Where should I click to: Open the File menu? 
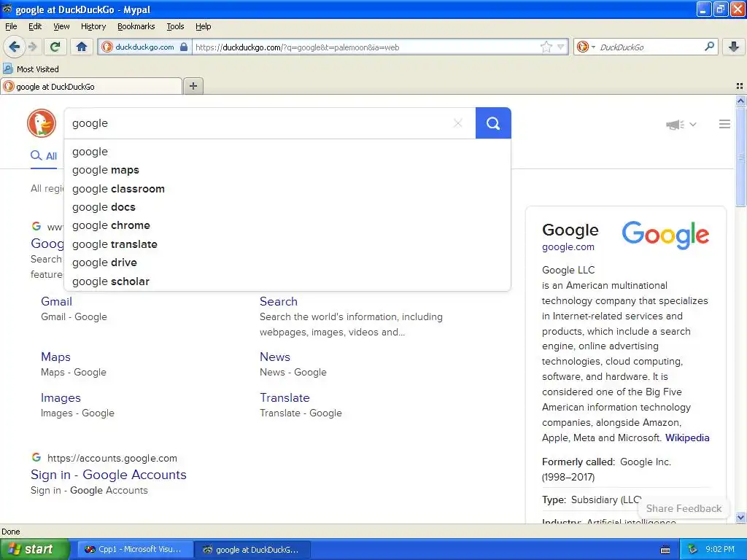(11, 26)
